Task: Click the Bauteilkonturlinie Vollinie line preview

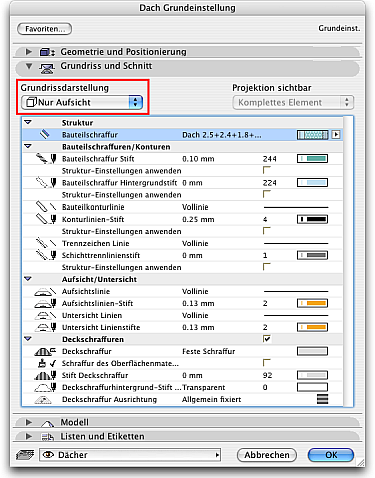Action: tap(296, 207)
